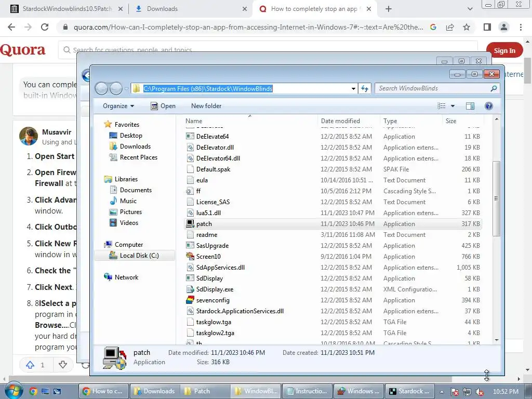
Task: Click the Explorer back navigation button
Action: point(101,88)
